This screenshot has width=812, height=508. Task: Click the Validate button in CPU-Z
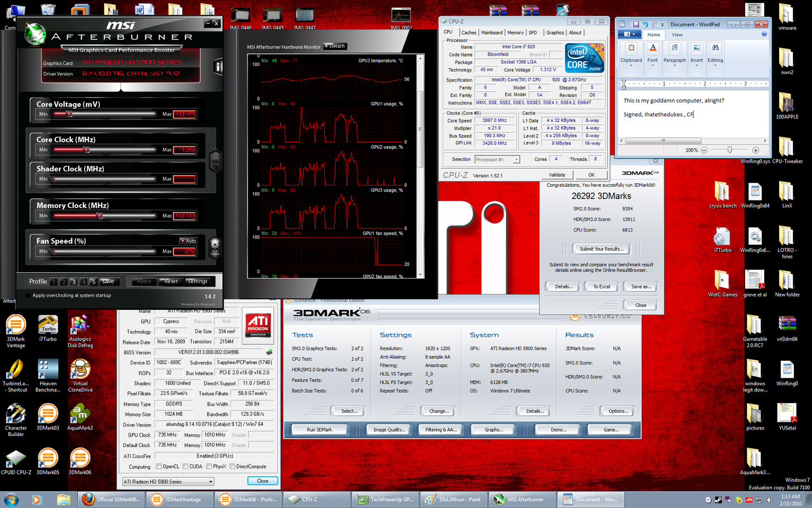557,175
